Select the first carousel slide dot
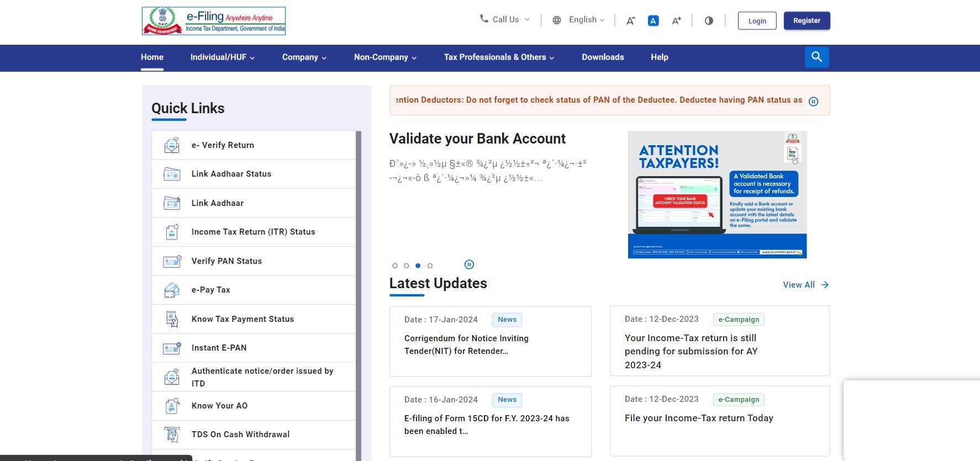Viewport: 980px width, 461px height. pyautogui.click(x=395, y=266)
